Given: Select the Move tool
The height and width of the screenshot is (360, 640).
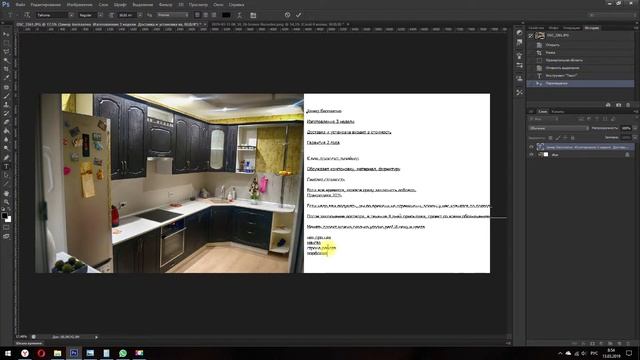Looking at the screenshot, I should (x=6, y=34).
